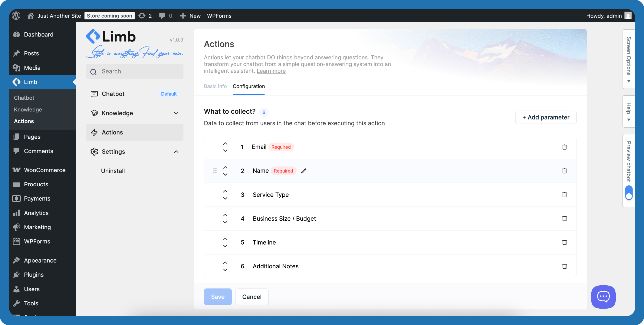Remove the Additional Notes parameter
This screenshot has width=644, height=325.
pos(564,266)
